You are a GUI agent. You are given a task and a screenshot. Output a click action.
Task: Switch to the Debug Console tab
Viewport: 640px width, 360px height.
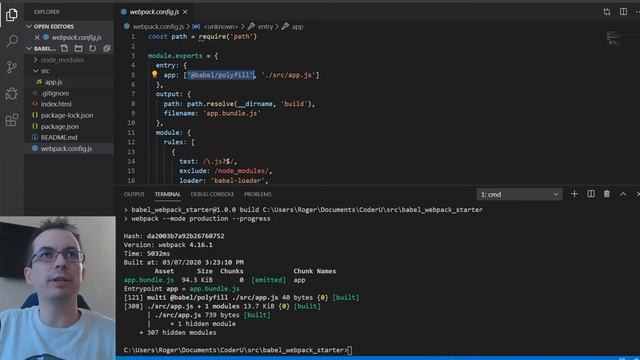click(x=212, y=194)
